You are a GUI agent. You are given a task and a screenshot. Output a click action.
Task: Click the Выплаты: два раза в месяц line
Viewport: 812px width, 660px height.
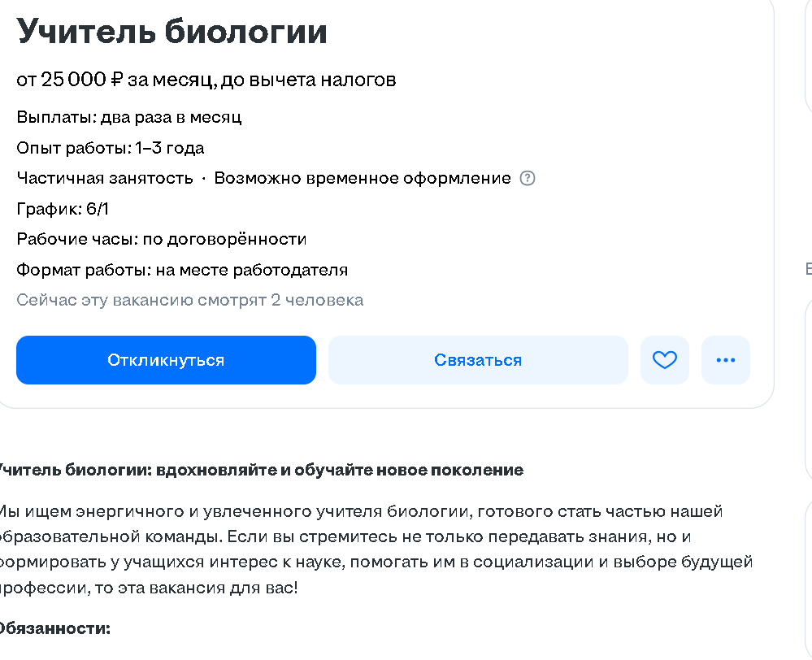coord(129,117)
